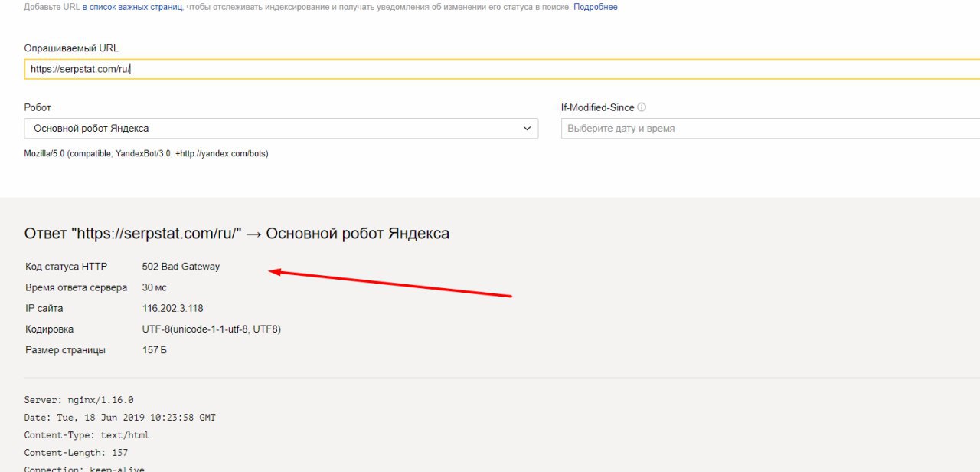The width and height of the screenshot is (980, 472).
Task: Select the 'Date: Tue, 18 Jun 2019' header line
Action: (120, 418)
